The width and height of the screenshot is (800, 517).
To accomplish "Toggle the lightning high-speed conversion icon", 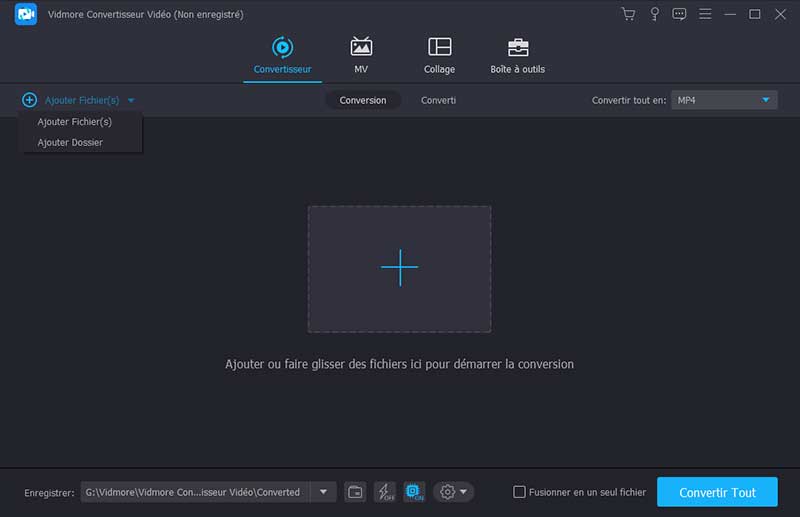I will tap(384, 492).
